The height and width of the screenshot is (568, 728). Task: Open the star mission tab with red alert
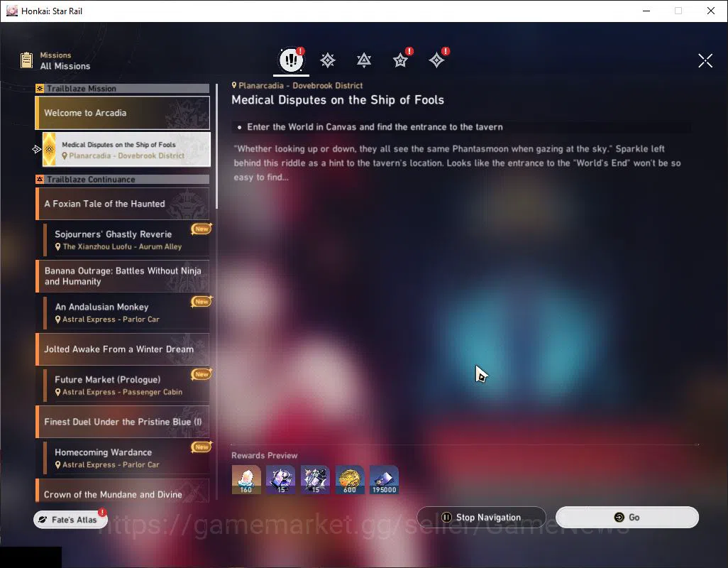point(400,60)
